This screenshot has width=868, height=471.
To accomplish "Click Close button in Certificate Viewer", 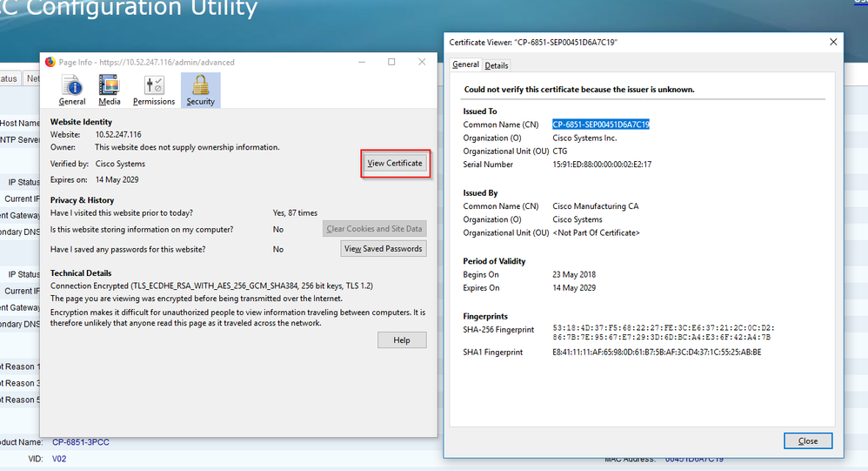I will click(x=808, y=441).
